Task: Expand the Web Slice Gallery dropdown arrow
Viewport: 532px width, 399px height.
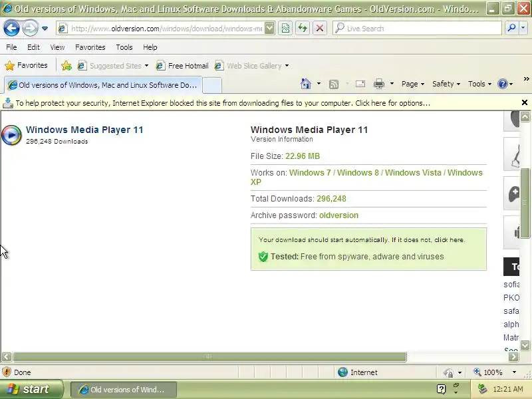Action: 287,66
